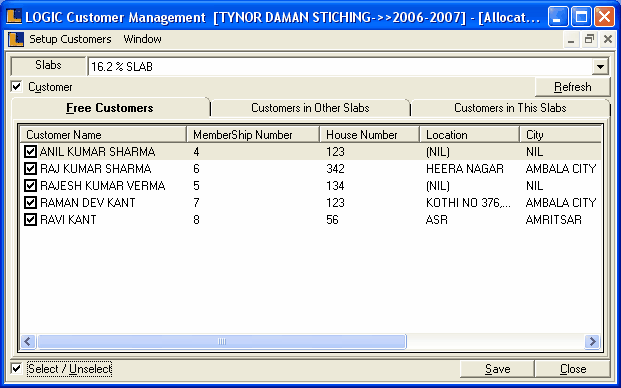Click the KOTHI NO 376 location cell
This screenshot has width=621, height=388.
(x=468, y=203)
